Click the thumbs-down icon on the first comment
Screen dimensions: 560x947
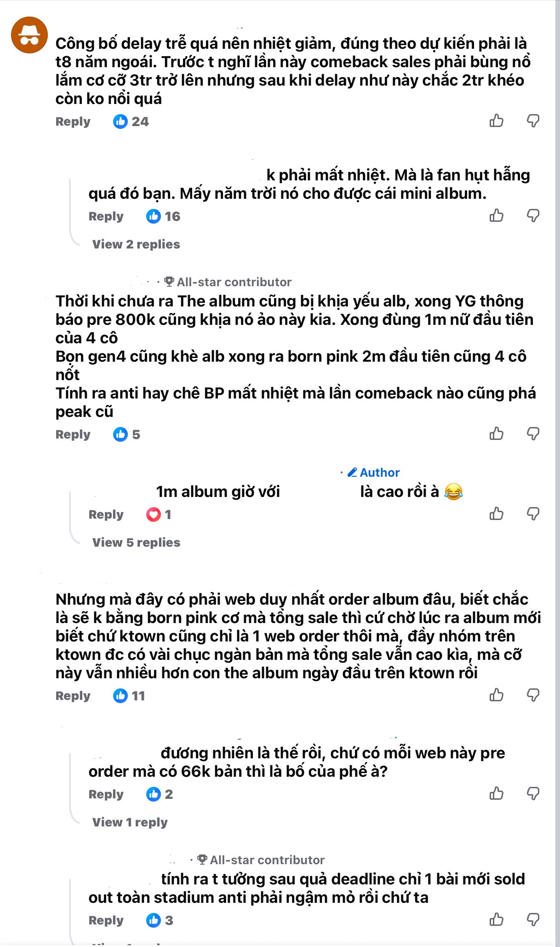534,121
